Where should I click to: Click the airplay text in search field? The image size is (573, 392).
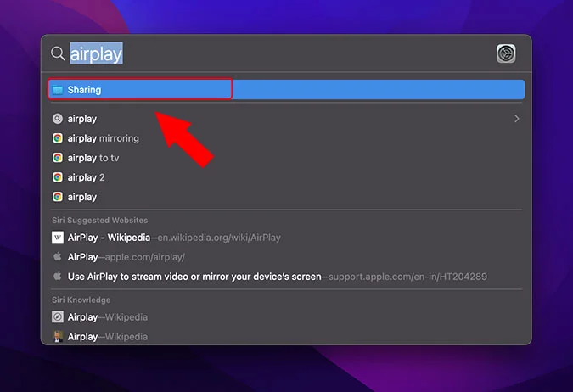(x=96, y=54)
